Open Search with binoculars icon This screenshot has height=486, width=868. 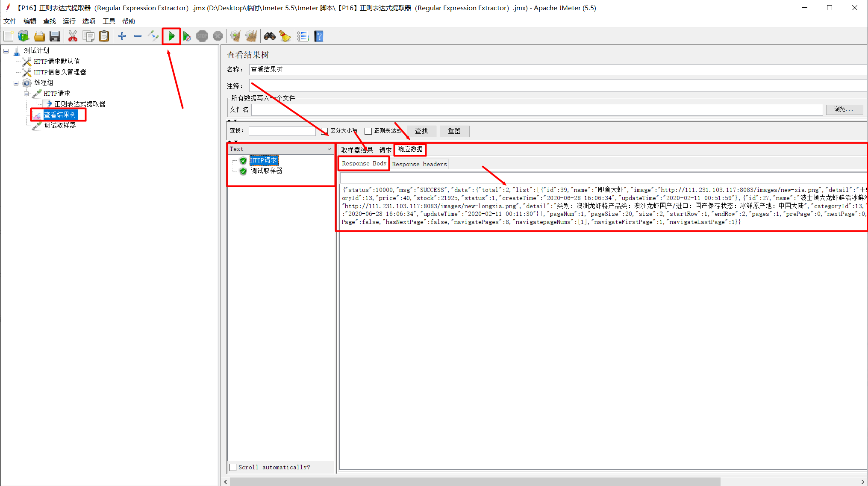click(270, 36)
